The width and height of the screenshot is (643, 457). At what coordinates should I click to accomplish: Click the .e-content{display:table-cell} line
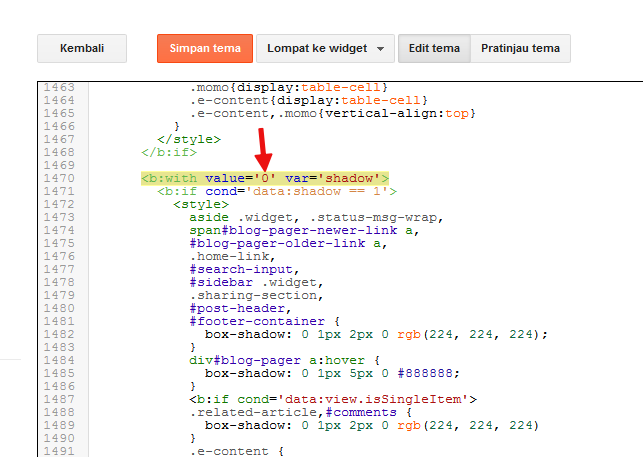click(308, 100)
